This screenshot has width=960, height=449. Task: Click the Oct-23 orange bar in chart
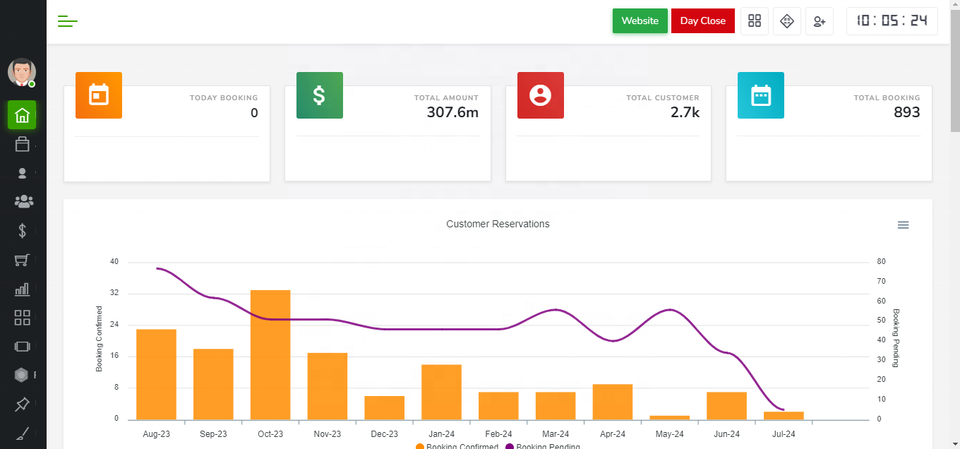pyautogui.click(x=270, y=354)
